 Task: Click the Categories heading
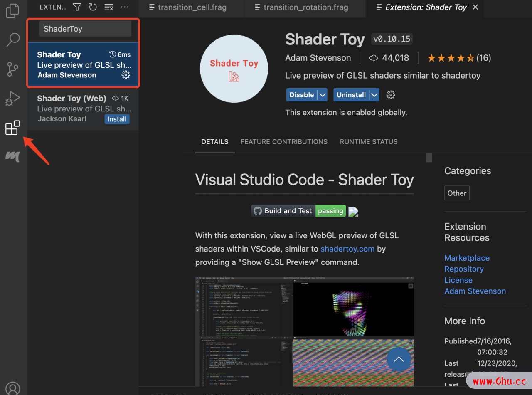(468, 171)
